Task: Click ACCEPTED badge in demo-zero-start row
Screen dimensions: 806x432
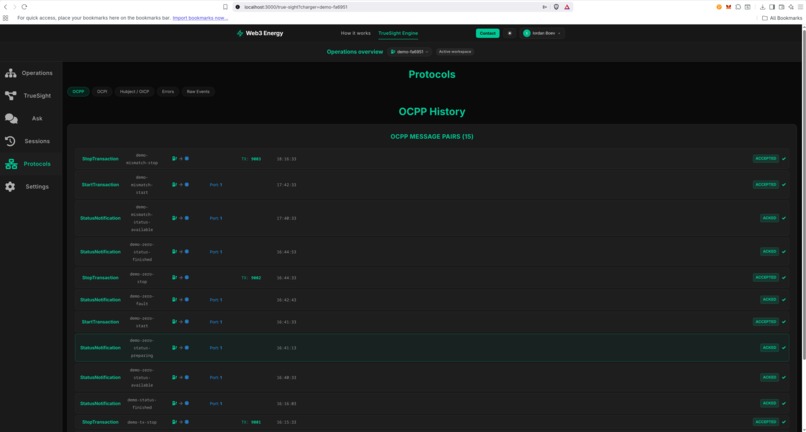Action: tap(766, 321)
